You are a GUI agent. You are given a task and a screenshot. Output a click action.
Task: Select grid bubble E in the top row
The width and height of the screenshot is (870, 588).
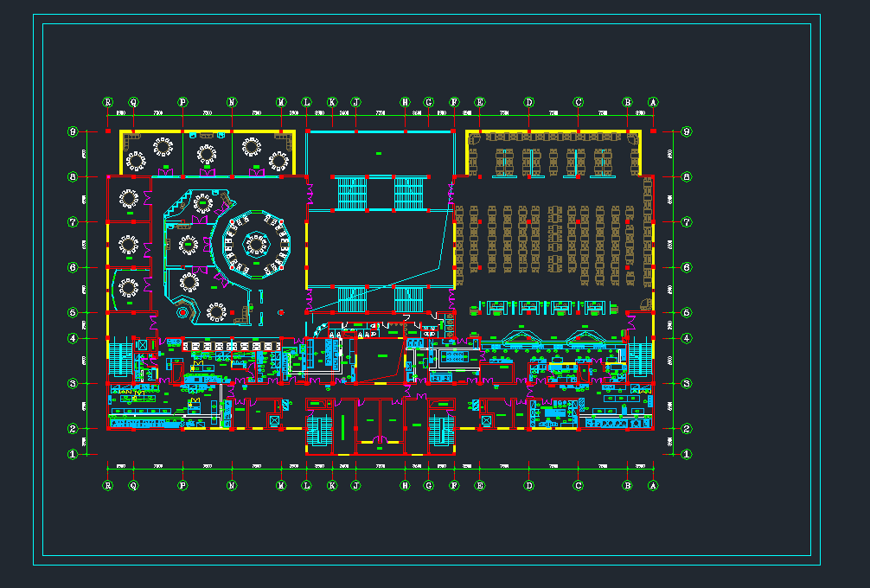480,102
